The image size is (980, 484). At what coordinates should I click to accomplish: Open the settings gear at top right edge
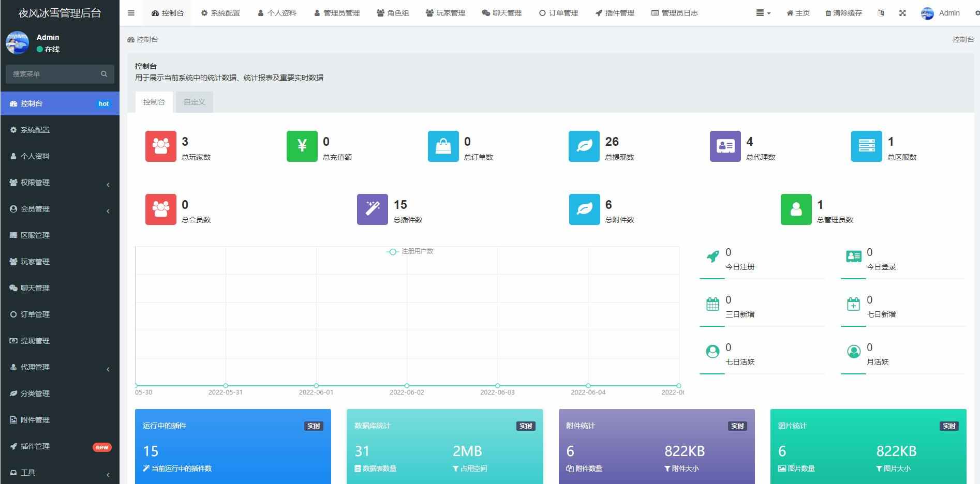coord(977,13)
